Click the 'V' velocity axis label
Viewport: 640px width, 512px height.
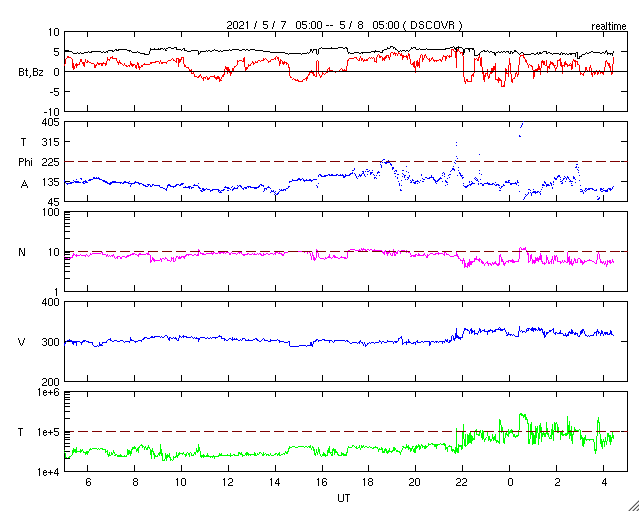(22, 342)
